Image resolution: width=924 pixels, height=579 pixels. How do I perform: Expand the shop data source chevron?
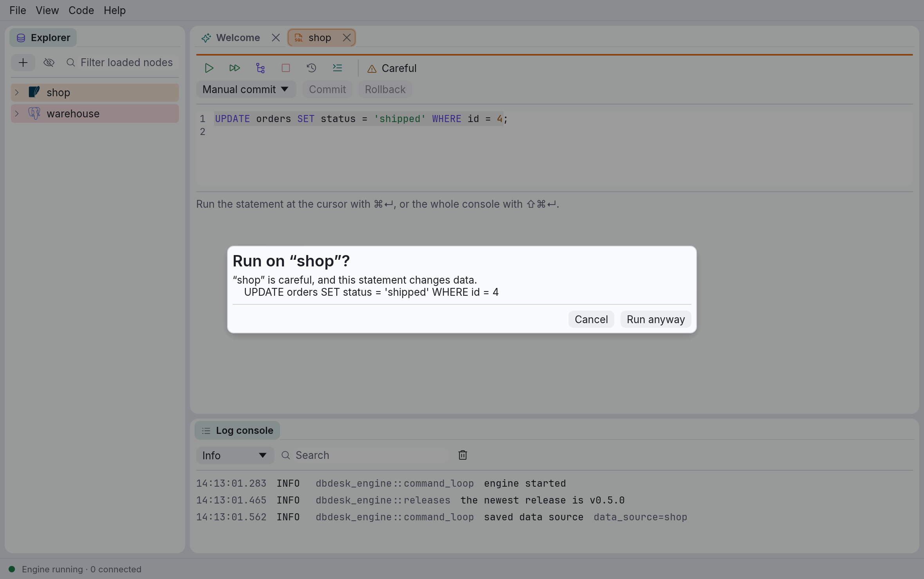pos(17,93)
